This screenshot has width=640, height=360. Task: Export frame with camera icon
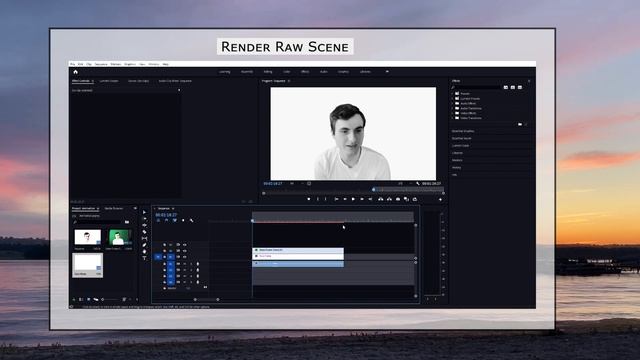tap(398, 199)
